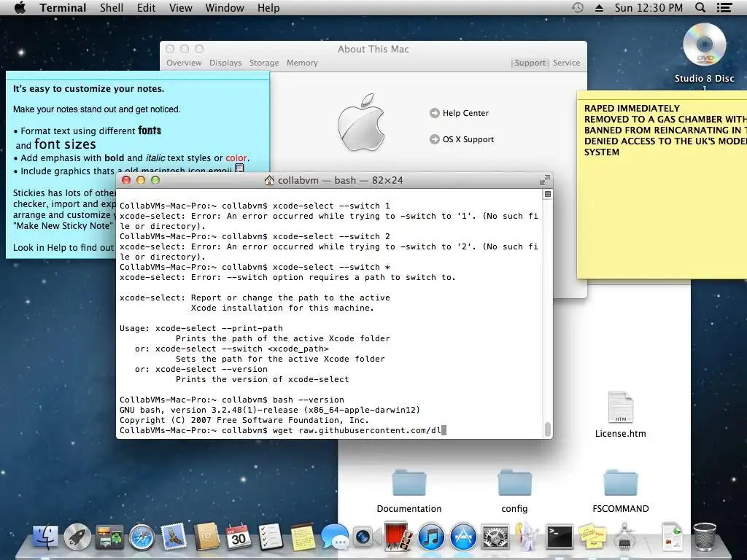The height and width of the screenshot is (560, 747).
Task: Click the wget command prompt line
Action: [x=283, y=430]
